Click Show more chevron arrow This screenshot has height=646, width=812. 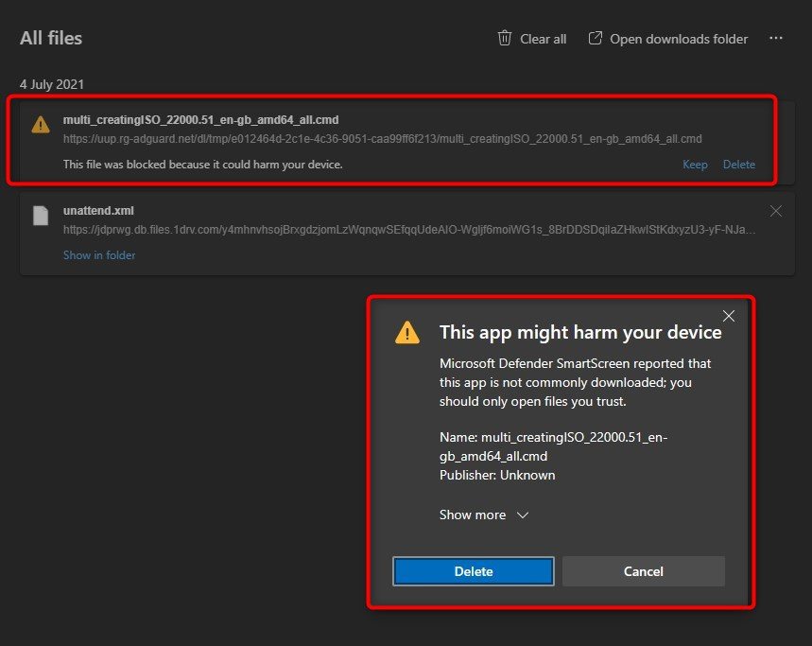pyautogui.click(x=523, y=515)
